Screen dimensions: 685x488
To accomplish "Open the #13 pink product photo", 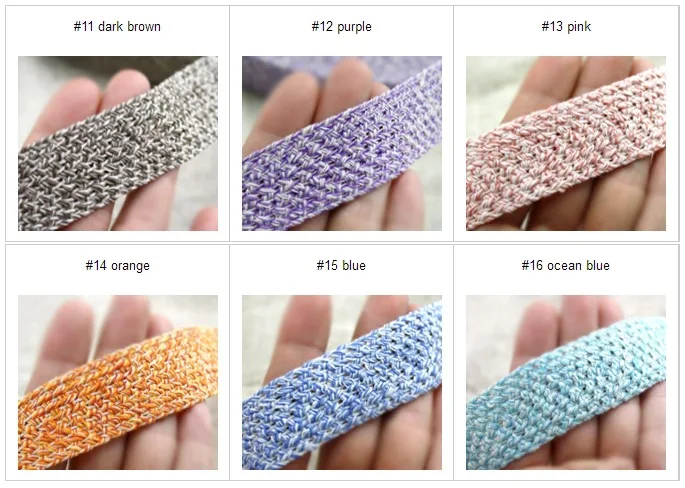I will pyautogui.click(x=566, y=143).
